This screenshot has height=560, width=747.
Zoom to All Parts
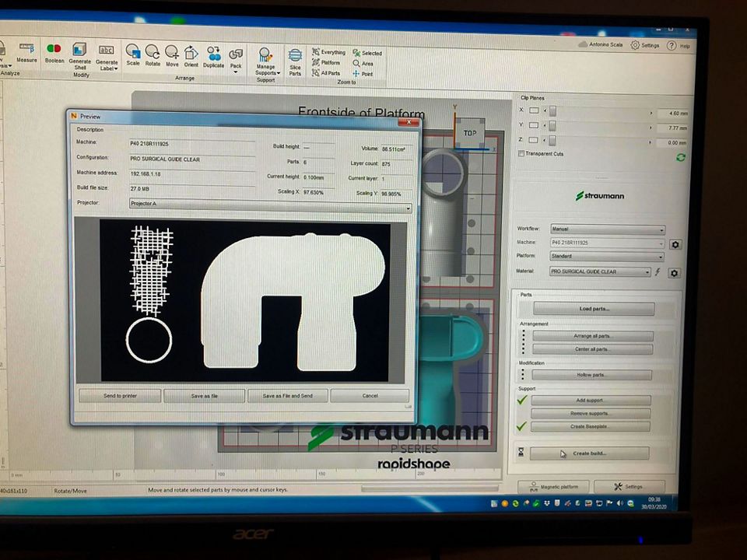326,73
